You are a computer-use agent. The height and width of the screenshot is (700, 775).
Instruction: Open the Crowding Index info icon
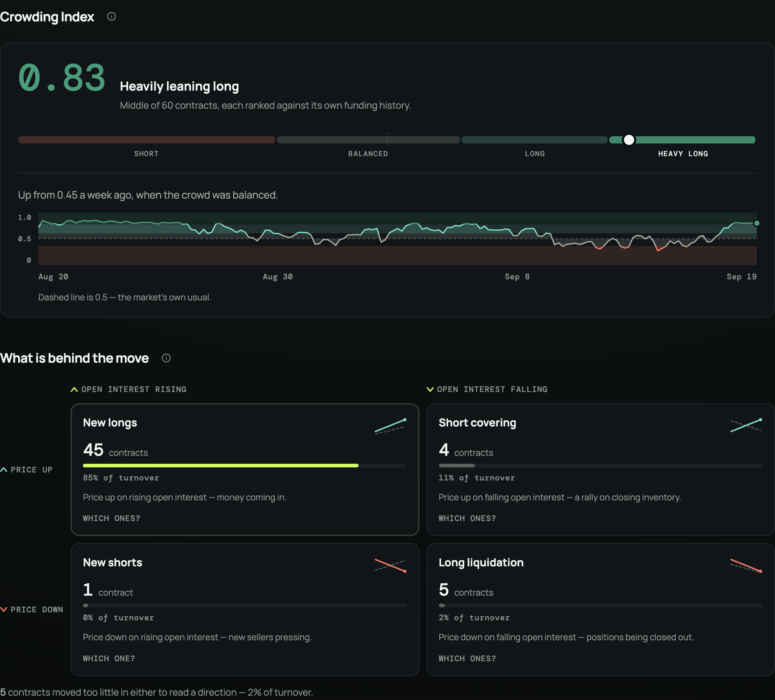112,17
